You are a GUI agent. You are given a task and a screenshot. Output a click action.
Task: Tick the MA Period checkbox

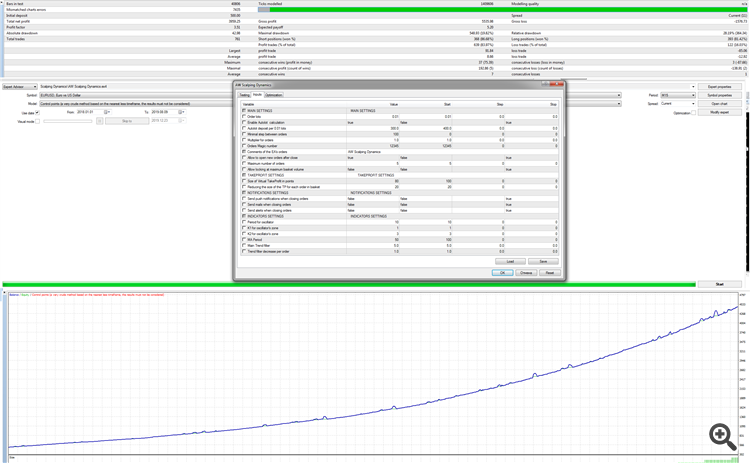pyautogui.click(x=244, y=240)
